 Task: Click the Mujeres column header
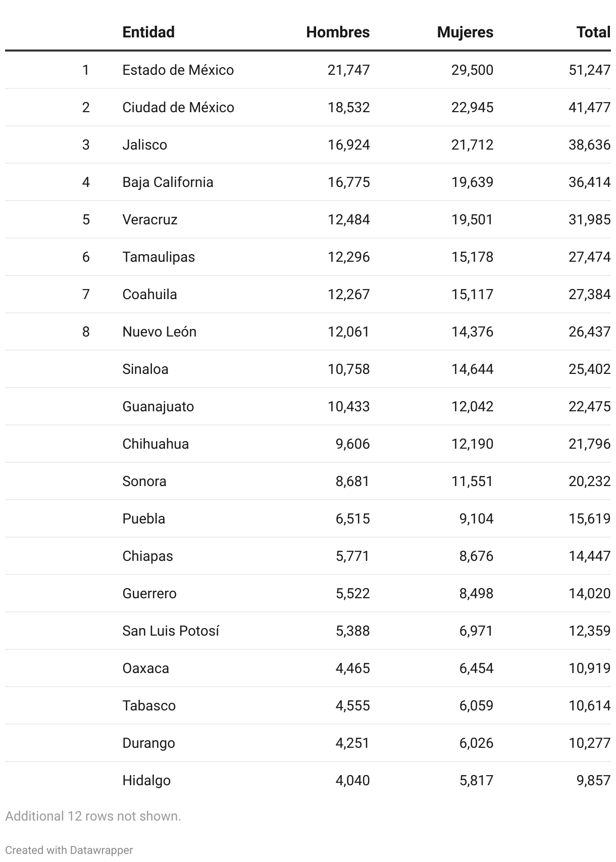[x=465, y=32]
